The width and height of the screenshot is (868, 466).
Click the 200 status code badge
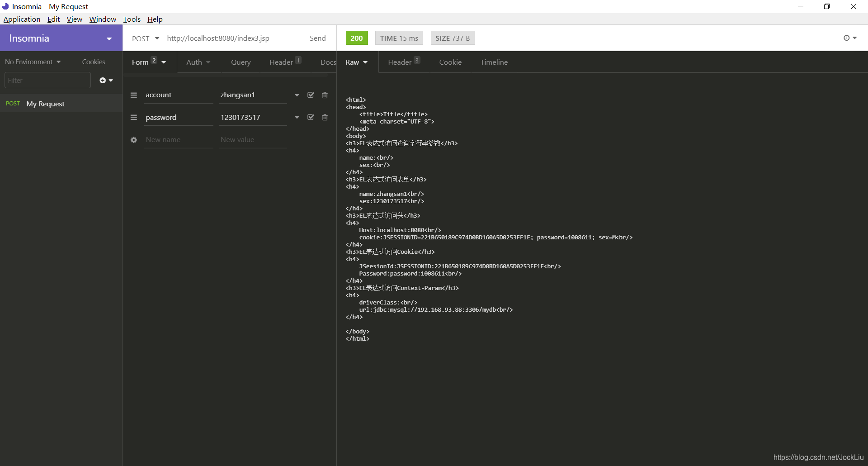[x=357, y=38]
